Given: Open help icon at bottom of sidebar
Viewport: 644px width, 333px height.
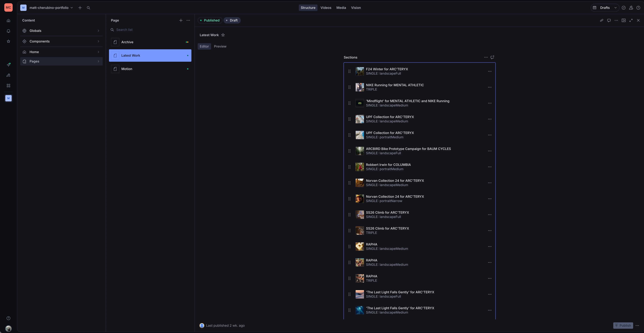Looking at the screenshot, I should tap(8, 318).
